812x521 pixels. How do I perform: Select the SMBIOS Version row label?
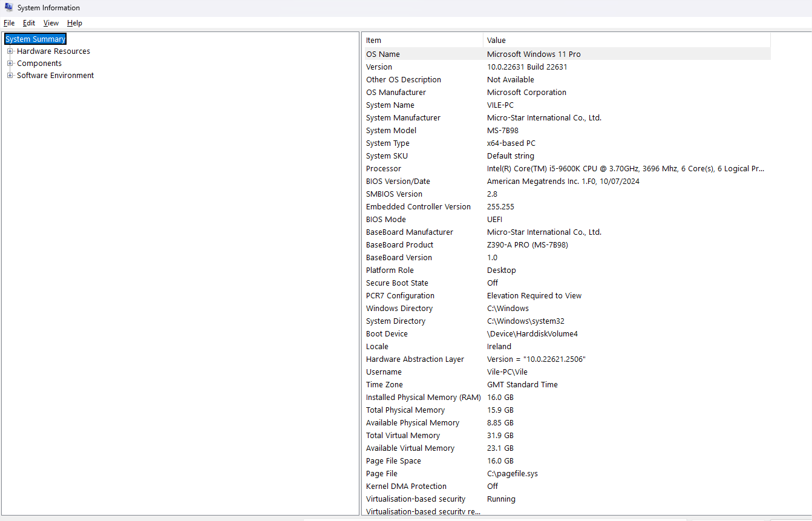pos(394,194)
